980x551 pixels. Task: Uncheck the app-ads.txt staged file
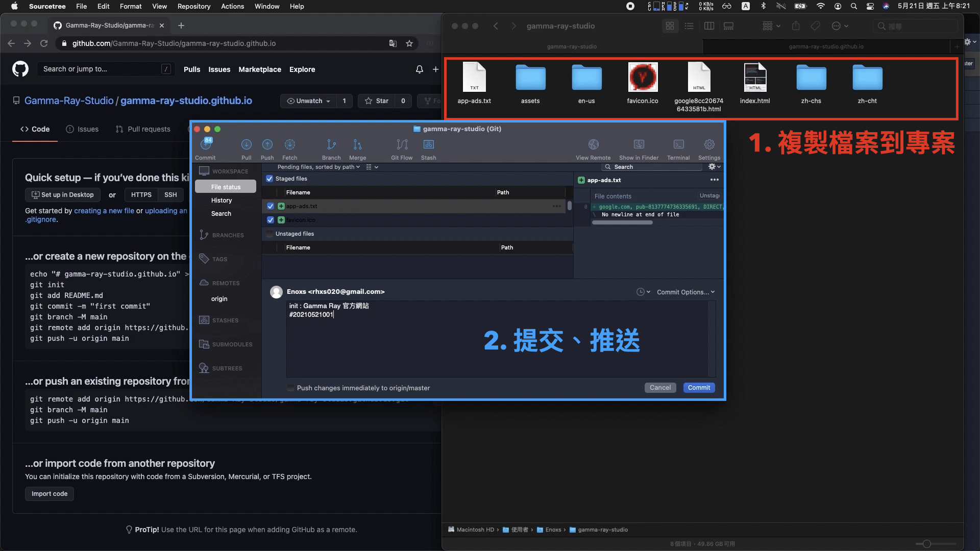coord(271,206)
